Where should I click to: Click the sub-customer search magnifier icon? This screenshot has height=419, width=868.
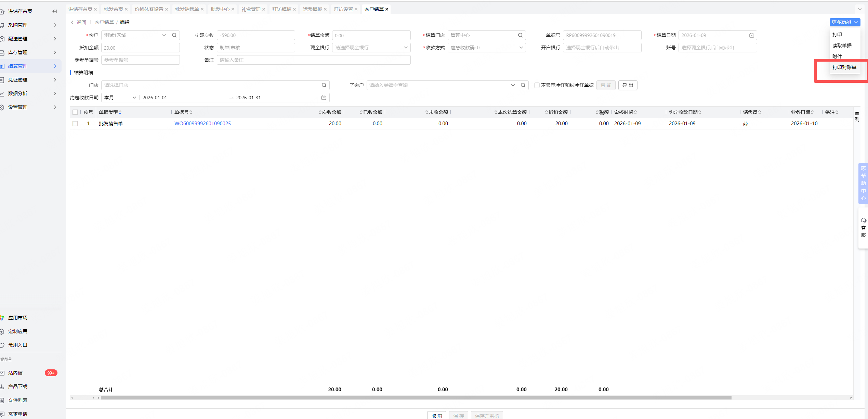(x=523, y=85)
